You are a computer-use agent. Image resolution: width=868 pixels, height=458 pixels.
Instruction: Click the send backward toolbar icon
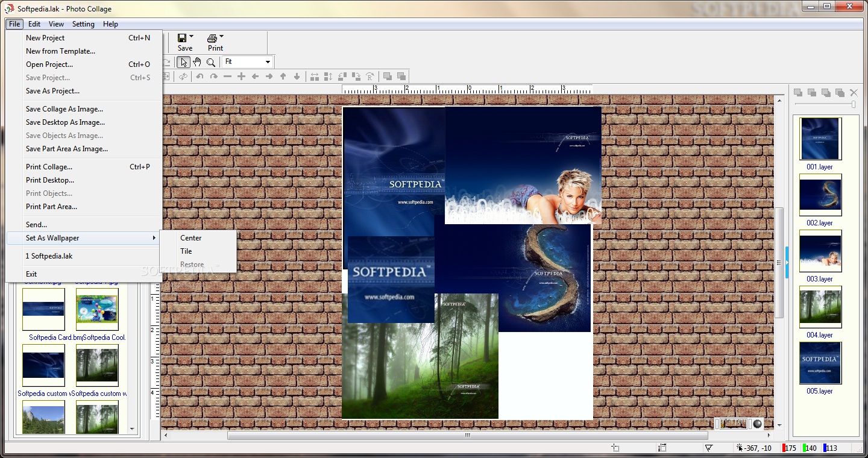(401, 77)
